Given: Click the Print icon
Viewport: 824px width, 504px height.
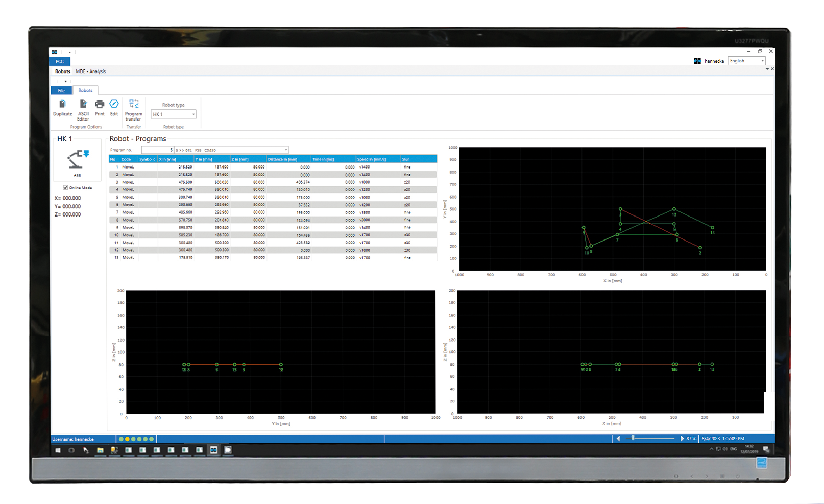Looking at the screenshot, I should 100,104.
